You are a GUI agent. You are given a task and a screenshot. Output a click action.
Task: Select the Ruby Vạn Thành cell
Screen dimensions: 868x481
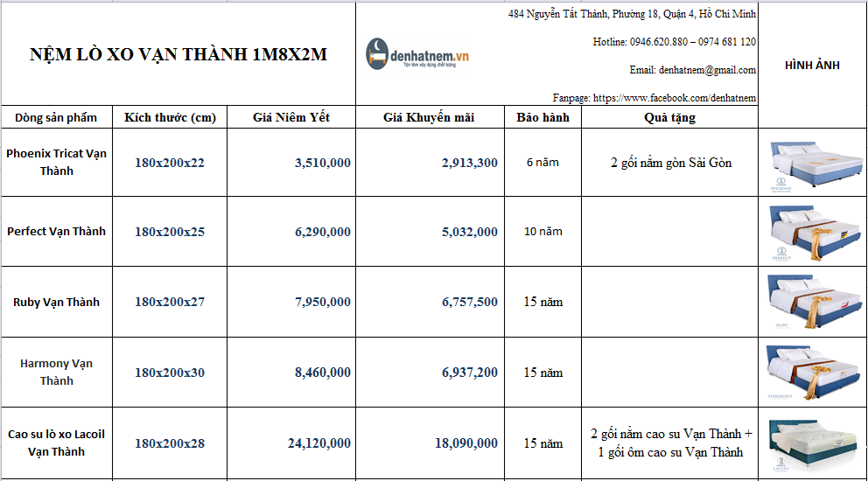[57, 302]
